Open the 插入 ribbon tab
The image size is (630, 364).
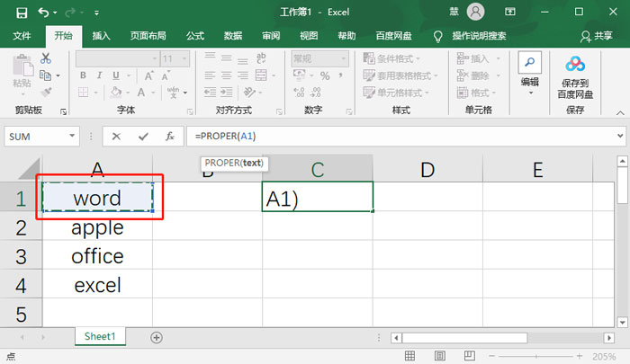pos(102,36)
